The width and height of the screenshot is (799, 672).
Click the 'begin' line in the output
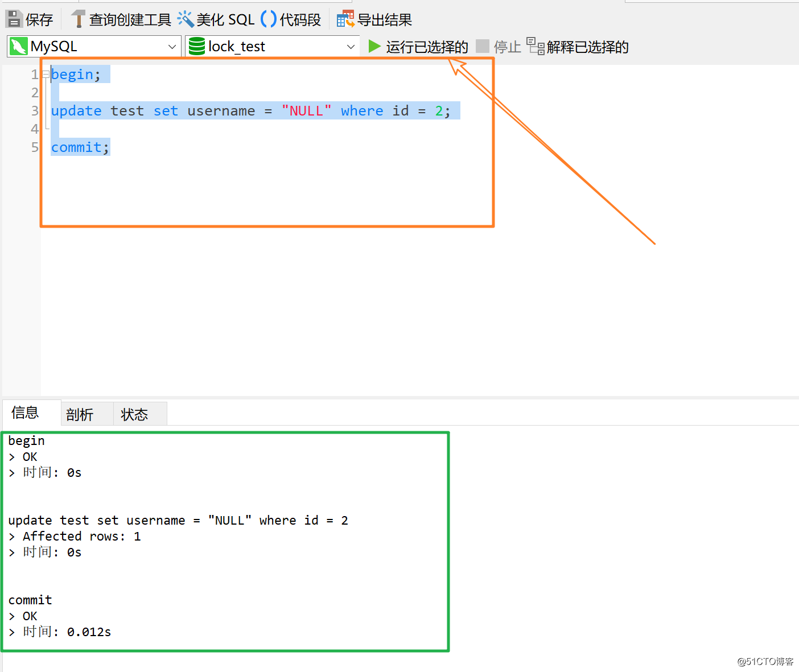pyautogui.click(x=26, y=441)
